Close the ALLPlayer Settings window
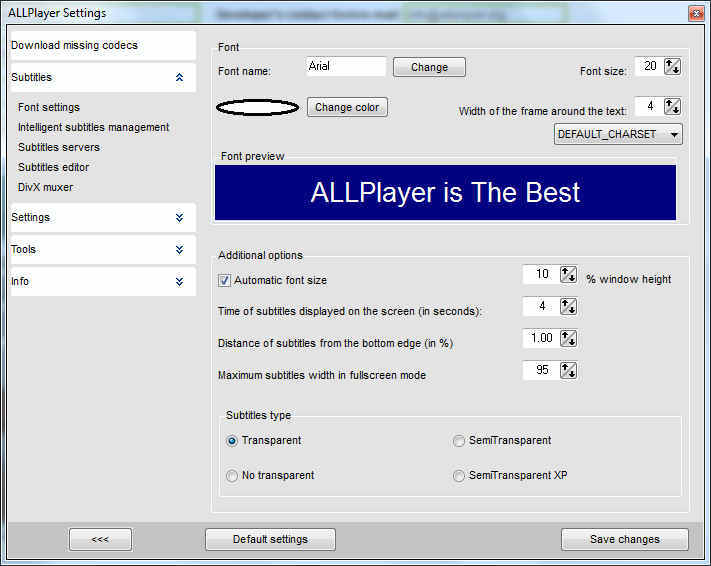 [x=696, y=14]
